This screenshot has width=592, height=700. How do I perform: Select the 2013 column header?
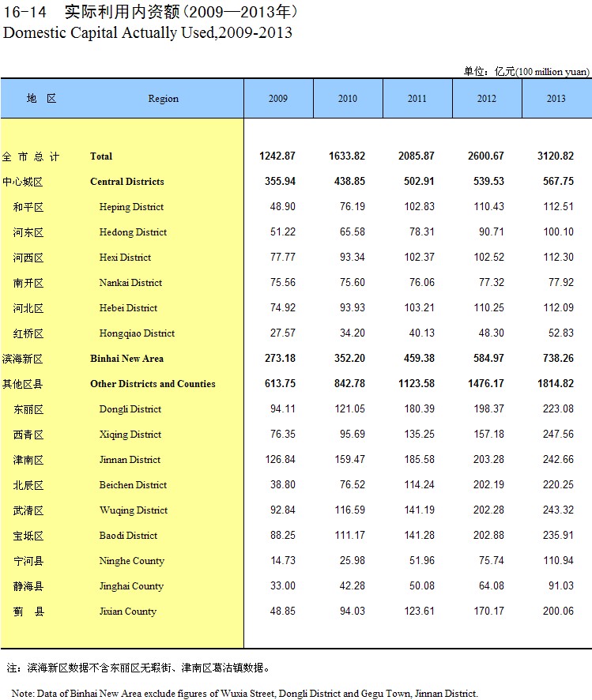point(556,99)
